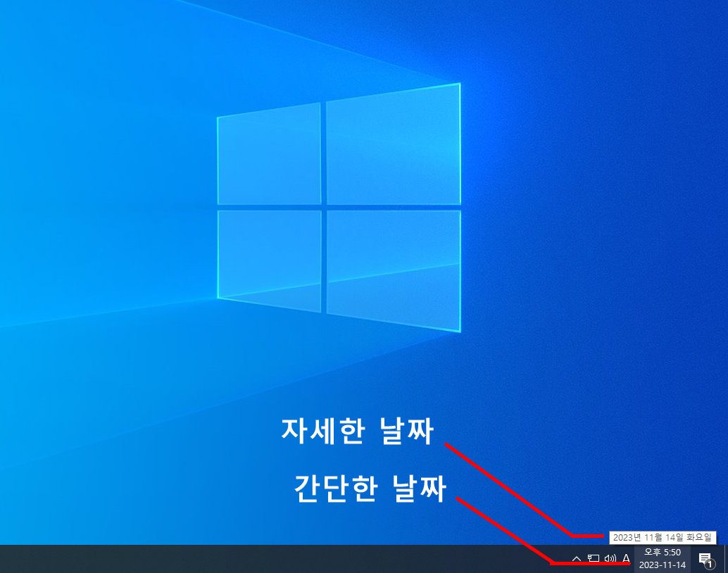Open the speaker volume tray icon
The image size is (728, 573).
click(x=610, y=559)
